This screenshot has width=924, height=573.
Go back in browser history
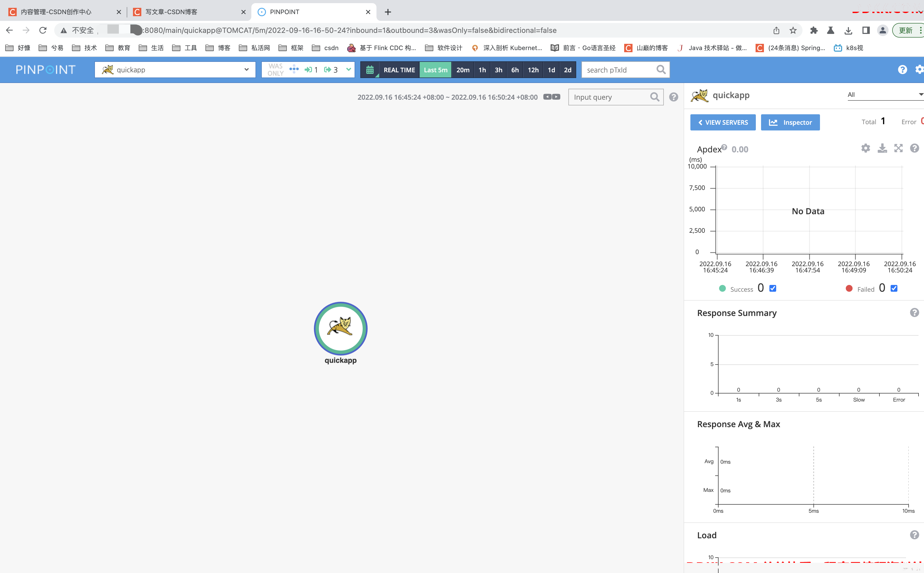(9, 30)
